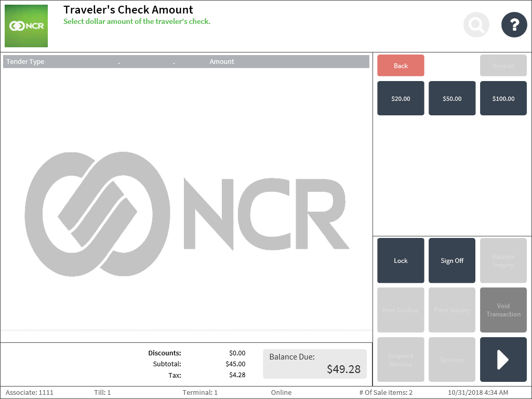Screen dimensions: 532x399
Task: Open help with the question mark icon
Action: (514, 25)
